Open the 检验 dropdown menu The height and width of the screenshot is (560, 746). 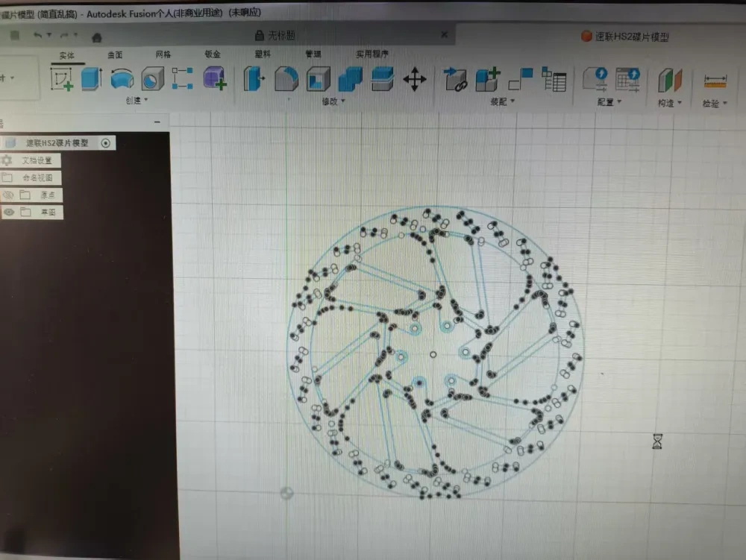click(x=715, y=104)
